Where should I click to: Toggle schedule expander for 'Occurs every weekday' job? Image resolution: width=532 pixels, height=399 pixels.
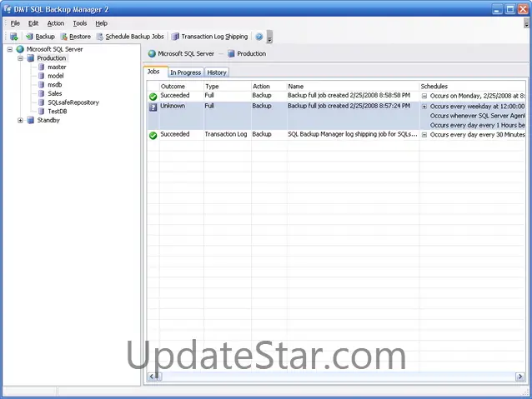(424, 107)
